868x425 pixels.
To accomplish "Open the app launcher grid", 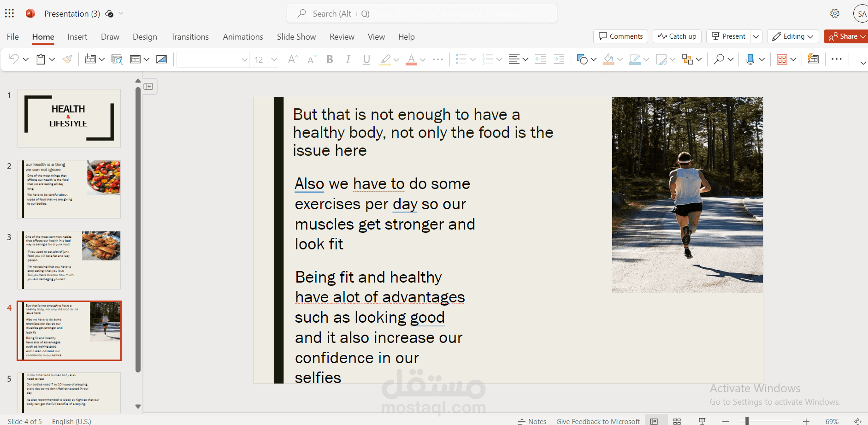I will point(10,13).
